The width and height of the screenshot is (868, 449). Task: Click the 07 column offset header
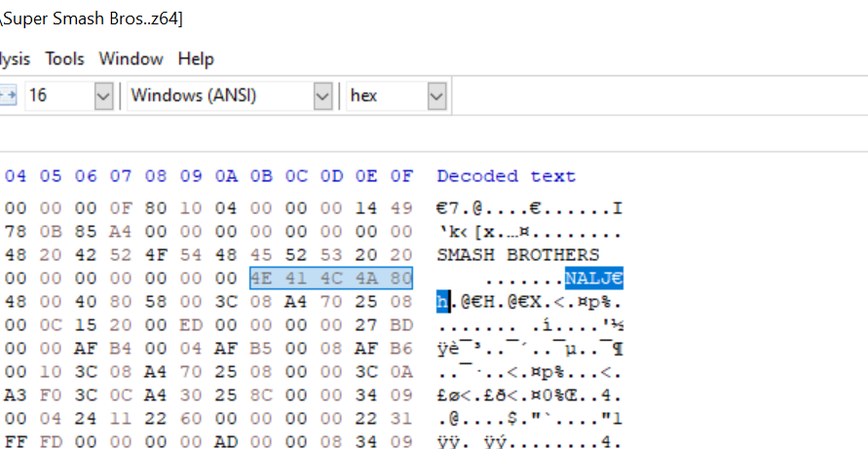point(121,176)
